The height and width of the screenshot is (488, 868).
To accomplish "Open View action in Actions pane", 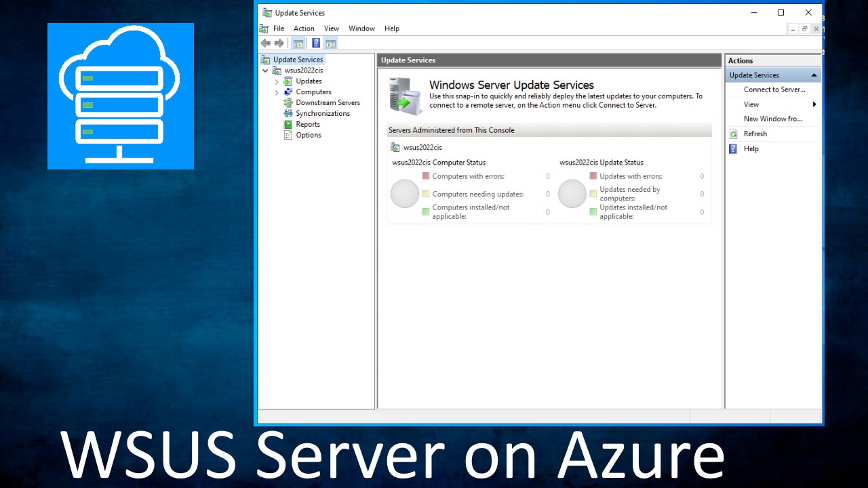I will click(x=751, y=104).
